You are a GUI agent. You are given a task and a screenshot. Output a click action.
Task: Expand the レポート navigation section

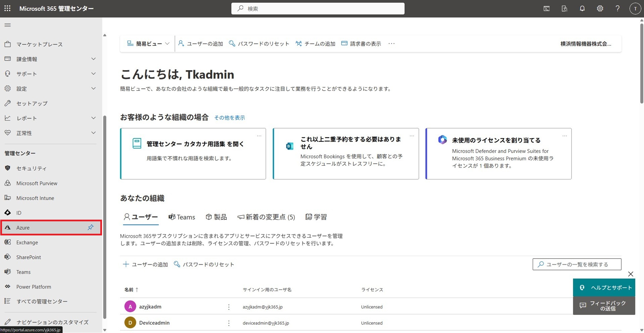tap(93, 118)
